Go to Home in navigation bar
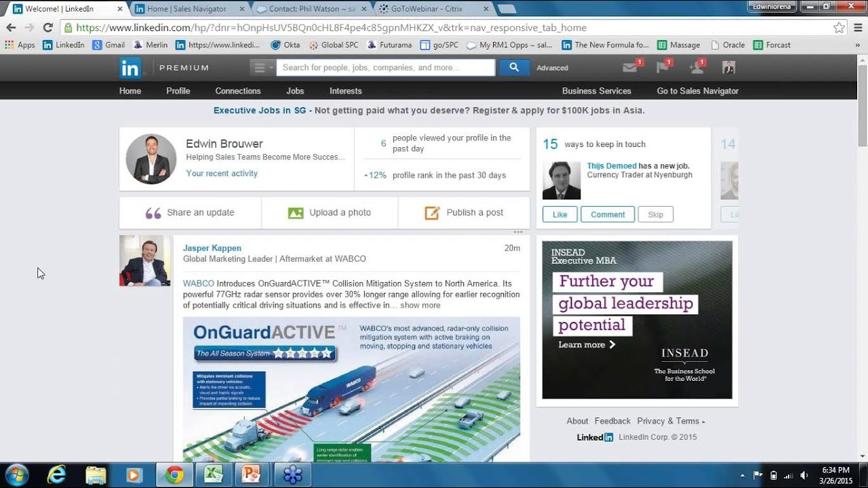Image resolution: width=868 pixels, height=488 pixels. [130, 91]
